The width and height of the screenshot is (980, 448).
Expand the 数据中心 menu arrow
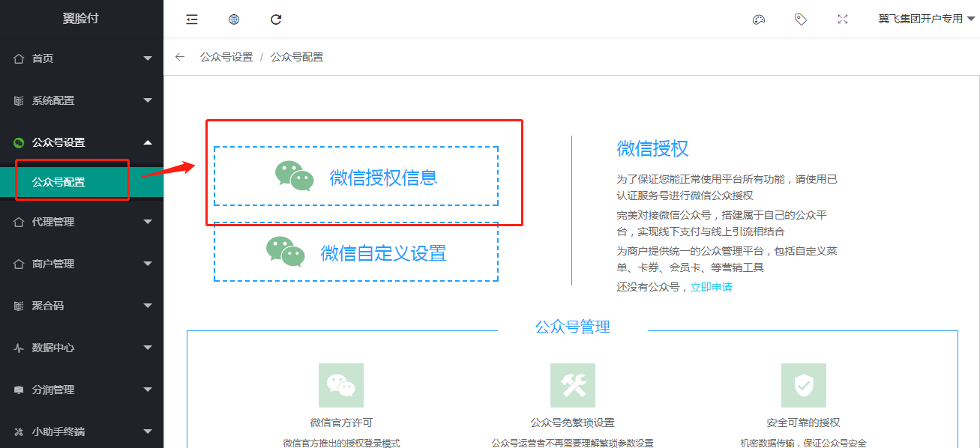coord(148,348)
